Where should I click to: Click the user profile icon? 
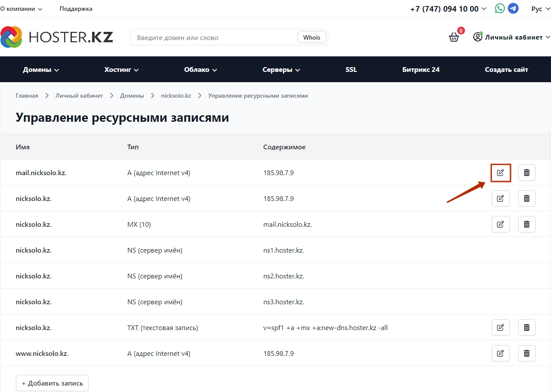[x=477, y=37]
